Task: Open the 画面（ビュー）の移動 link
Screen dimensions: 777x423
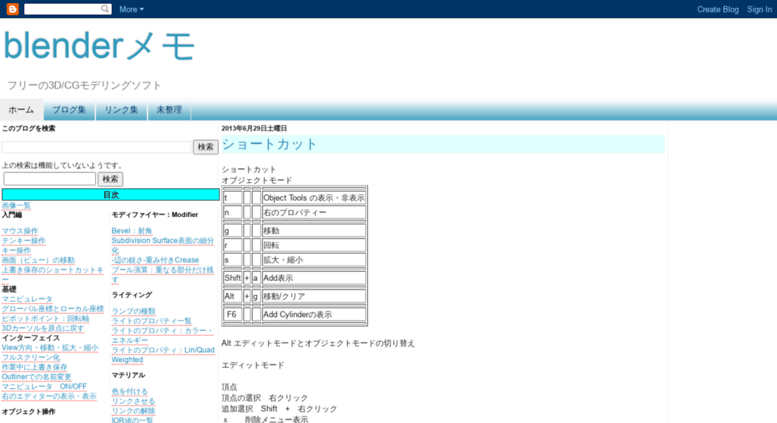Action: pos(38,260)
